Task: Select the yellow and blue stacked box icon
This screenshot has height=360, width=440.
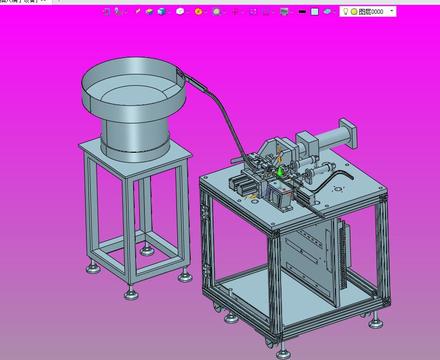Action: click(x=150, y=12)
